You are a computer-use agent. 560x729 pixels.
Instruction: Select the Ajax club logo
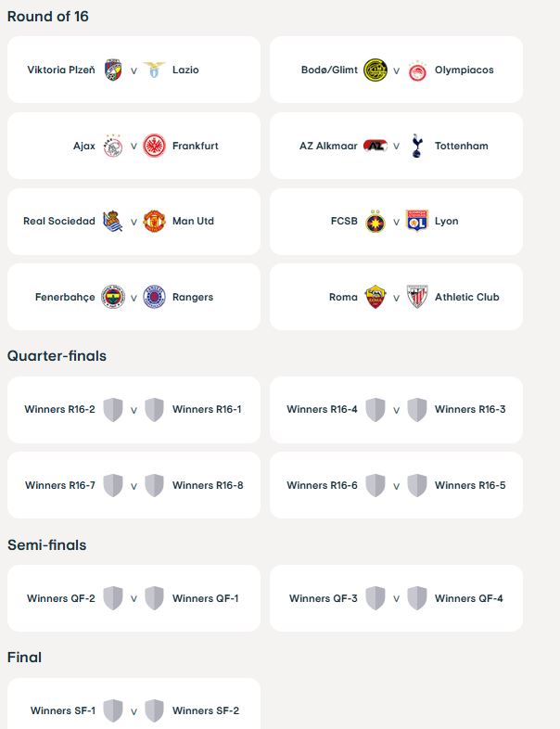pos(113,146)
